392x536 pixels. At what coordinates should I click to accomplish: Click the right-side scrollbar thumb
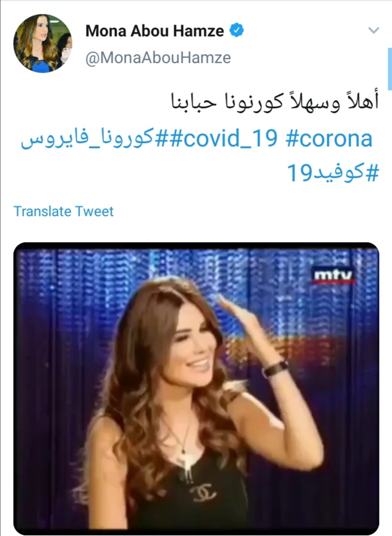pos(390,69)
